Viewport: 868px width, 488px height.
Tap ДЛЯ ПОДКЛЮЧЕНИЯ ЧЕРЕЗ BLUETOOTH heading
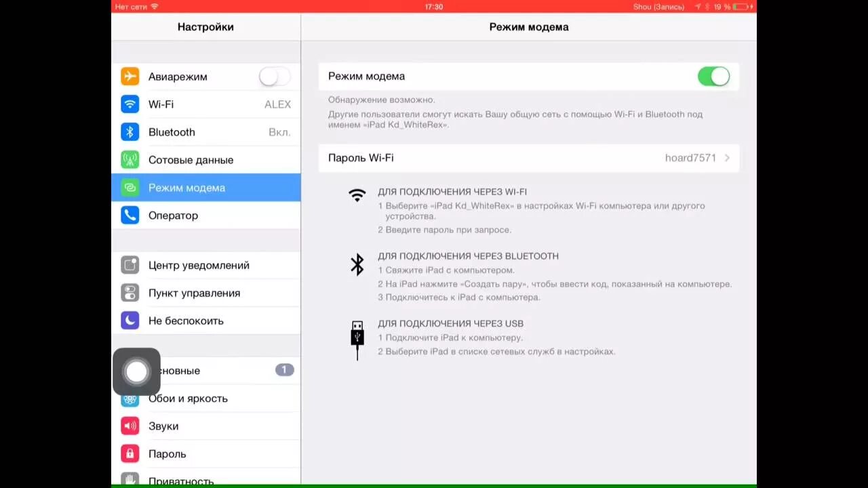(469, 256)
